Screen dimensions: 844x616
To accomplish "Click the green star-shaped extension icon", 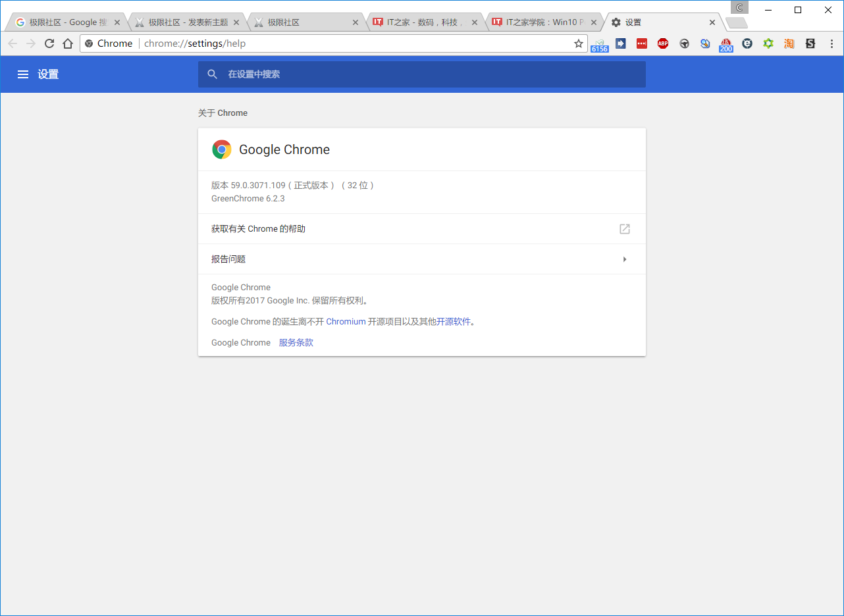I will [x=768, y=43].
